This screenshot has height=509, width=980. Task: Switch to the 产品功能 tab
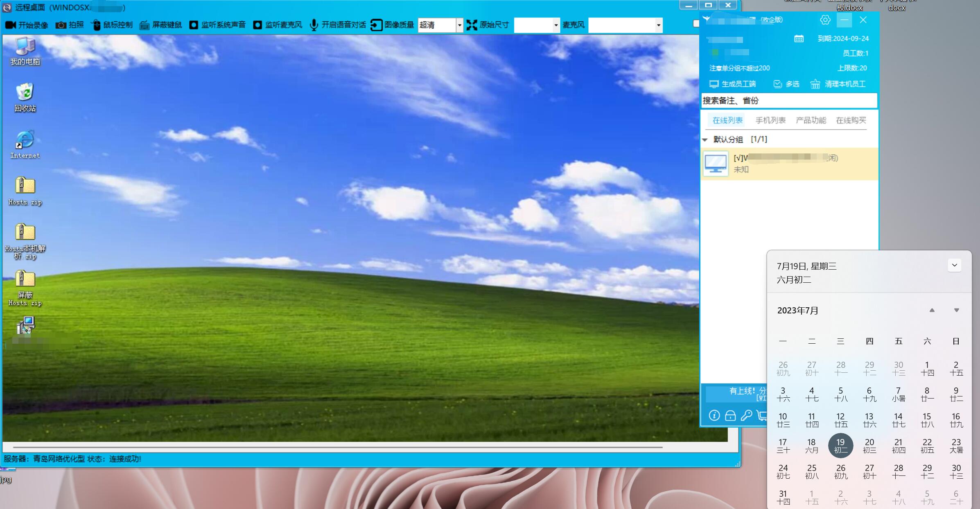[811, 120]
